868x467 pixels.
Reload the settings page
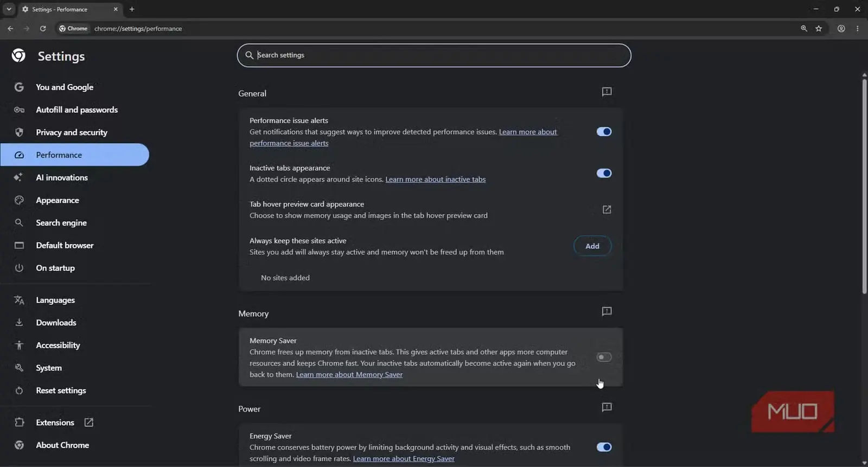coord(43,29)
